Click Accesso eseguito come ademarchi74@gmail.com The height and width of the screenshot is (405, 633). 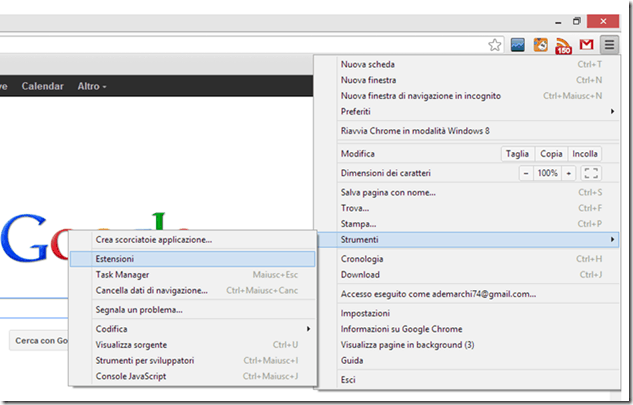pos(478,294)
